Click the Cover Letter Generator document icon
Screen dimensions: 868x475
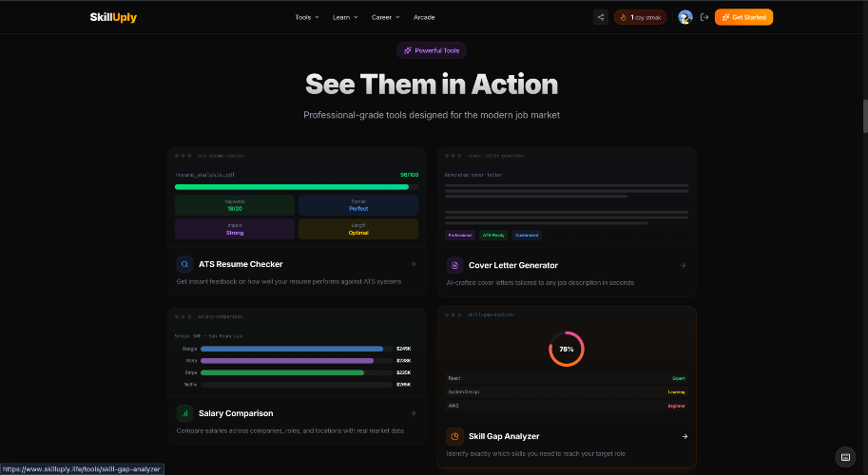[454, 265]
